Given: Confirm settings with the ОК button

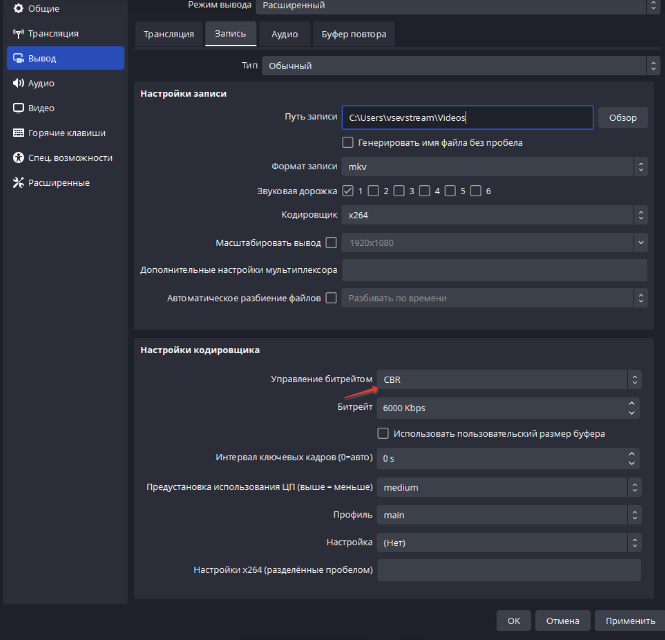Looking at the screenshot, I should coord(514,620).
